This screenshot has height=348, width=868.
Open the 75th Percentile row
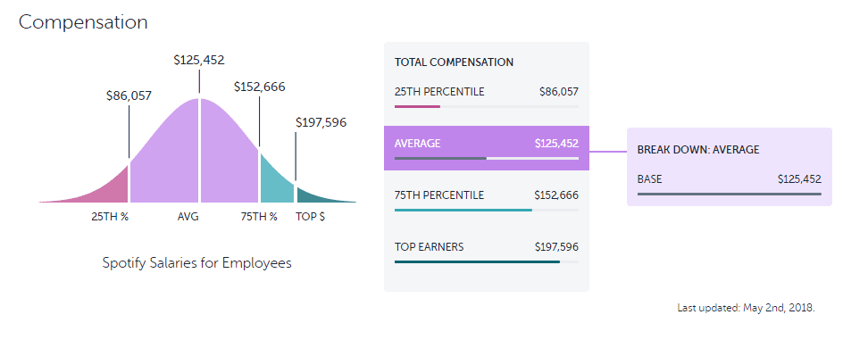(487, 200)
